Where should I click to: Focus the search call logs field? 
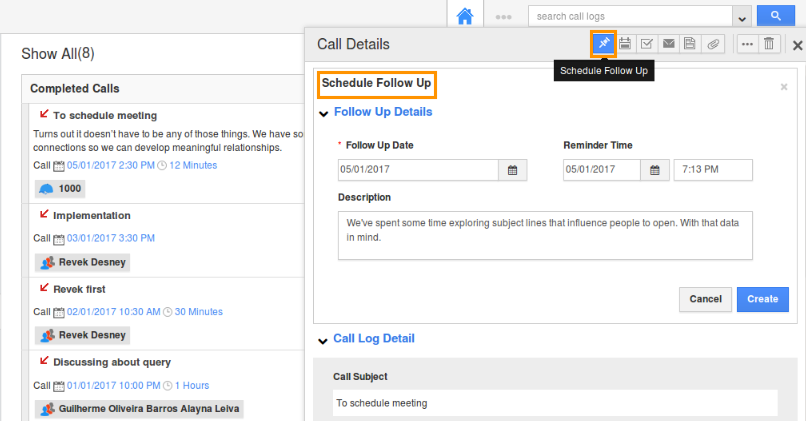(x=630, y=16)
